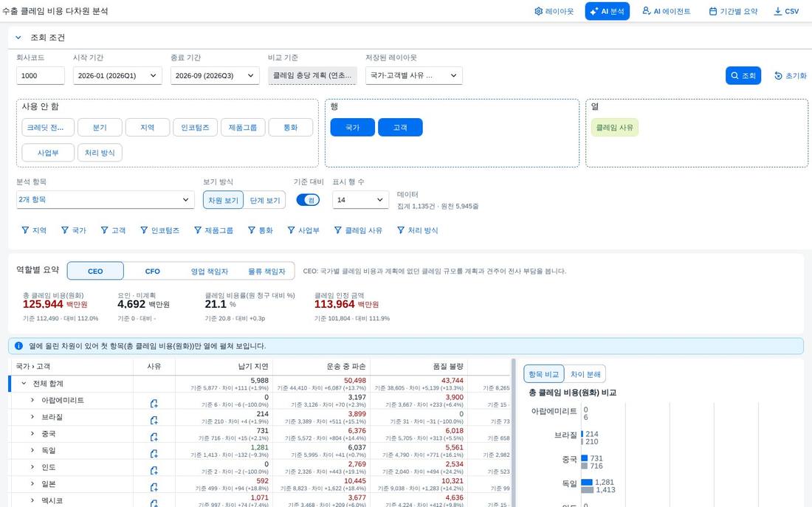Collapse the 전체 합계 row
812x507 pixels.
pos(24,384)
